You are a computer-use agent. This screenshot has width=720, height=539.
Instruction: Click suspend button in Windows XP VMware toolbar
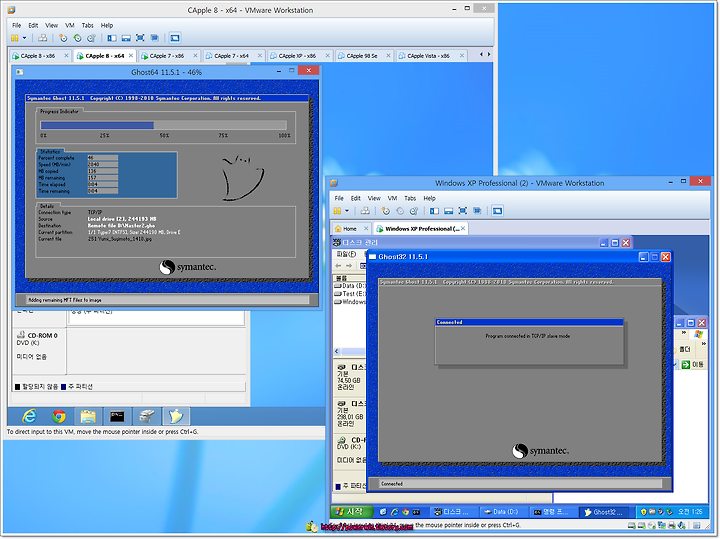point(338,211)
